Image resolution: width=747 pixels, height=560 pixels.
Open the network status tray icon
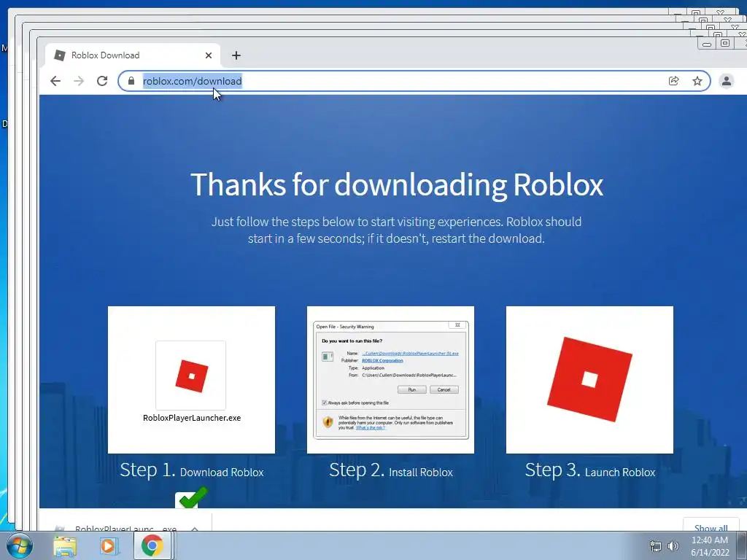tap(656, 546)
